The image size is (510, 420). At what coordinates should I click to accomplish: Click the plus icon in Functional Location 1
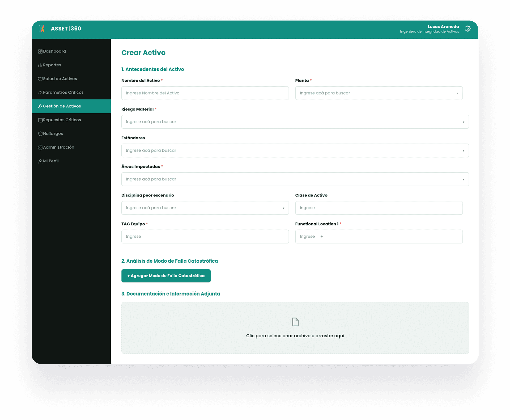coord(322,237)
